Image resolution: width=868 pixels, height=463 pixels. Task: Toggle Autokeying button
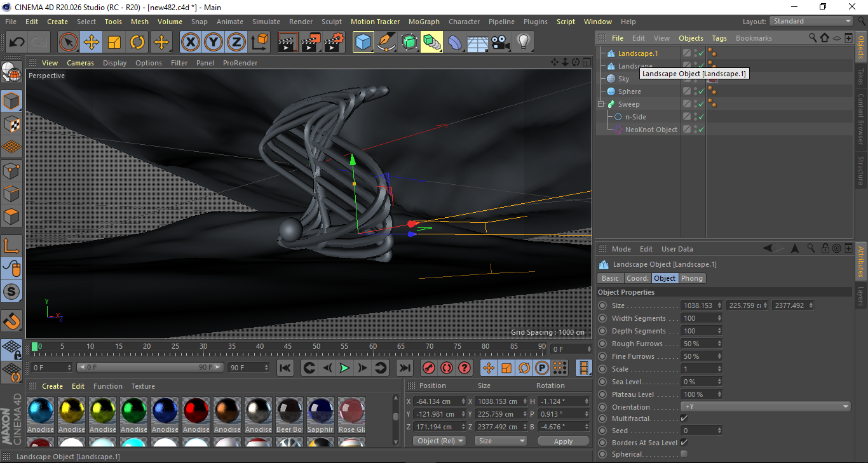tap(447, 368)
